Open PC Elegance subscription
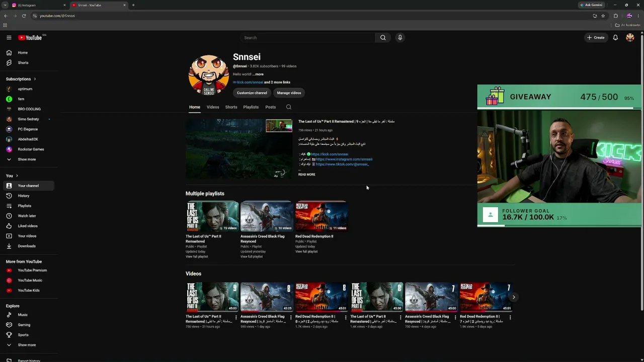The height and width of the screenshot is (362, 644). [28, 129]
